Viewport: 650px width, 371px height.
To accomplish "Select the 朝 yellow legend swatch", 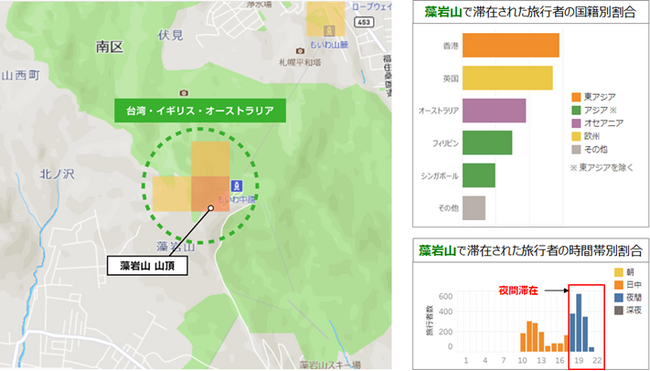I will coord(618,272).
